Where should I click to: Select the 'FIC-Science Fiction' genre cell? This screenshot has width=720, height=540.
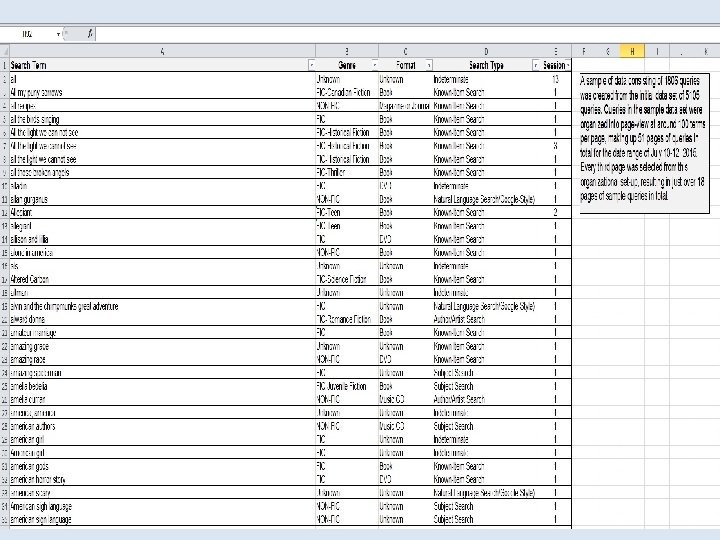tap(347, 279)
